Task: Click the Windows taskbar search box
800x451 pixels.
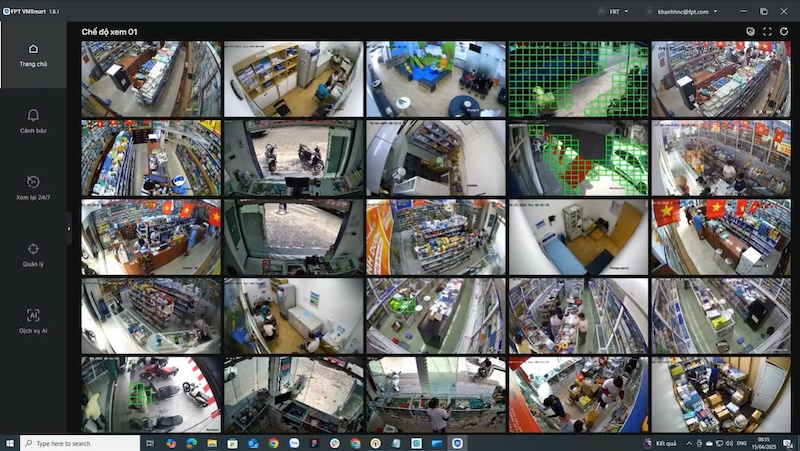Action: tap(80, 443)
